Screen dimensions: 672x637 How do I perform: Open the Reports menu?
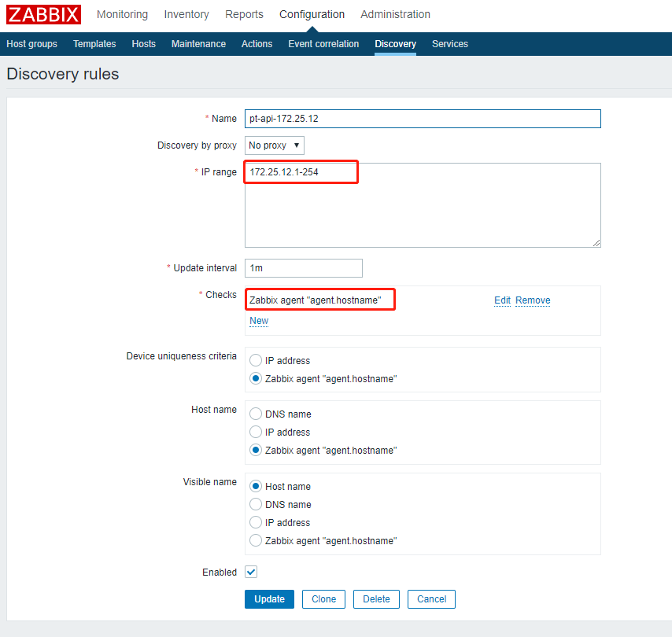coord(244,14)
